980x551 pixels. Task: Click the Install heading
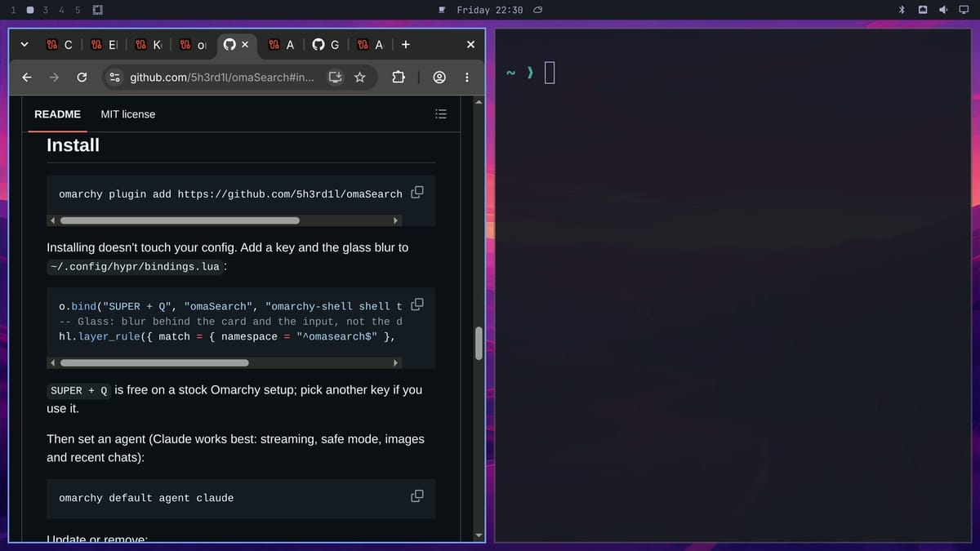click(x=73, y=145)
